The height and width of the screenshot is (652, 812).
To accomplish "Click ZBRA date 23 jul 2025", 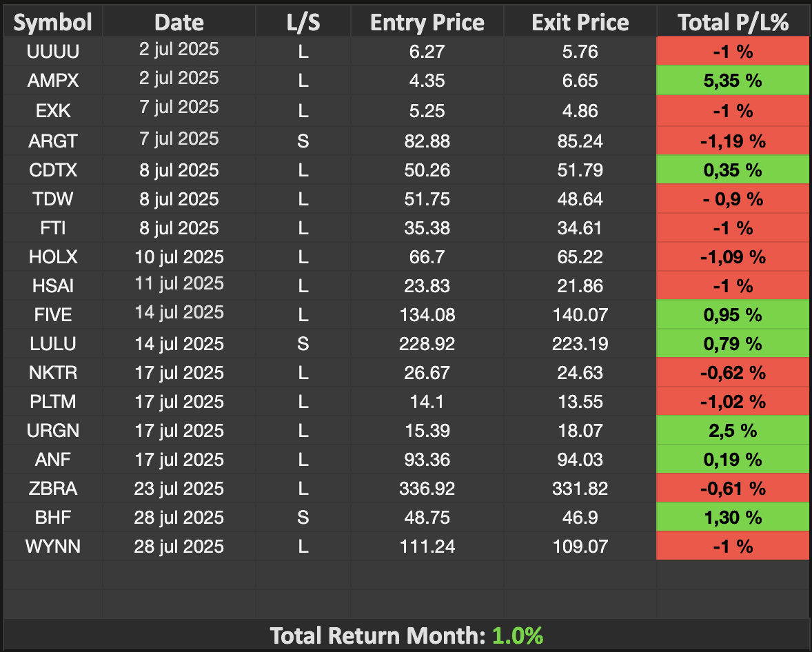I will point(179,489).
